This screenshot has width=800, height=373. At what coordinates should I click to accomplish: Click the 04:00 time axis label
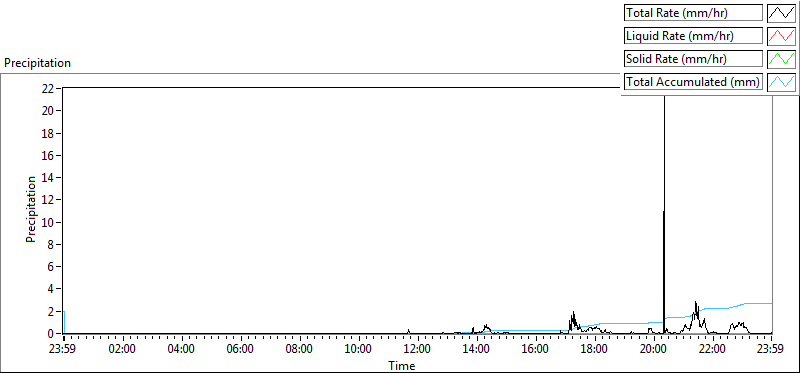pyautogui.click(x=182, y=350)
